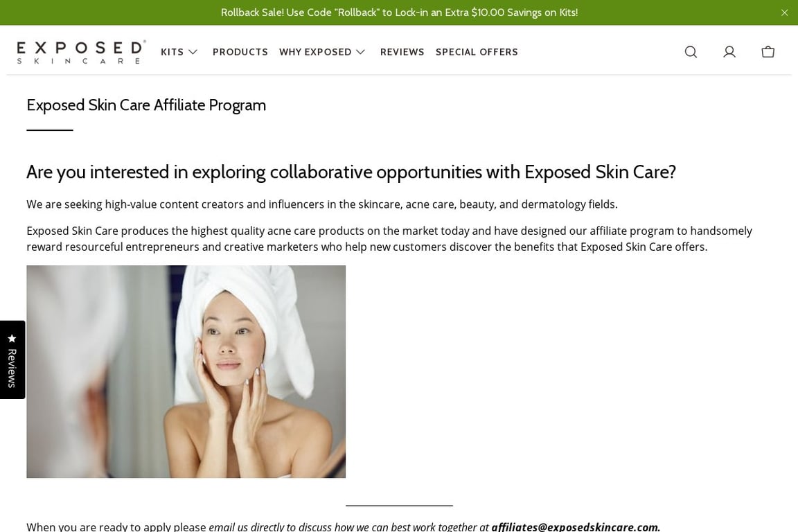Click the Exposed Skincare logo
The width and height of the screenshot is (798, 532).
[82, 52]
